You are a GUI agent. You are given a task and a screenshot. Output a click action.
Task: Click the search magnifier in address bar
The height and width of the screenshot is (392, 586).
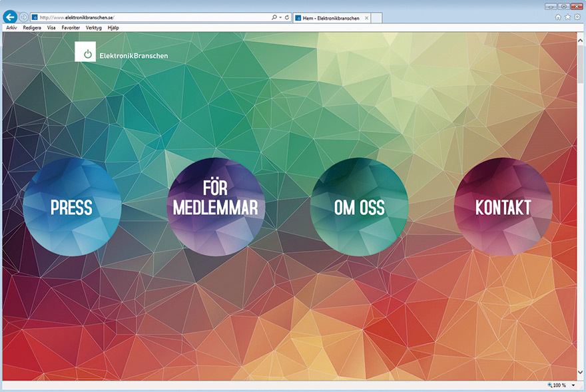(x=274, y=17)
